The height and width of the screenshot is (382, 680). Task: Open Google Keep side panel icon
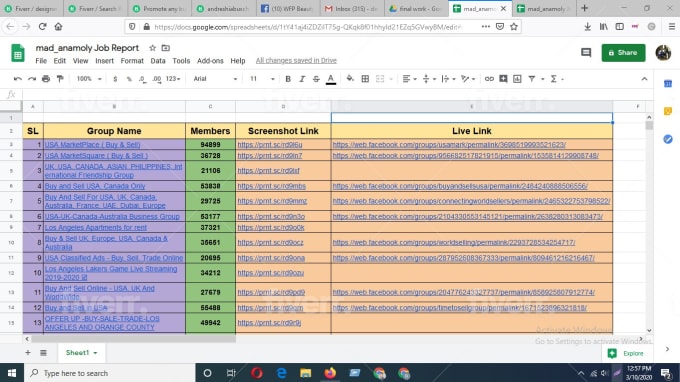(x=668, y=111)
